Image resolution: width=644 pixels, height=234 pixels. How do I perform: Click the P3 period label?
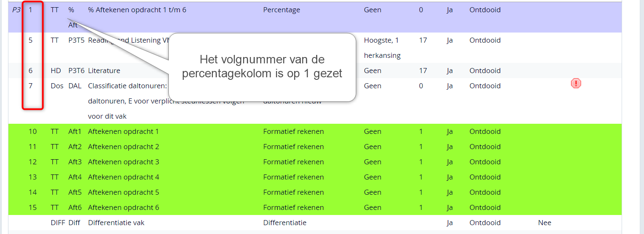[x=16, y=10]
